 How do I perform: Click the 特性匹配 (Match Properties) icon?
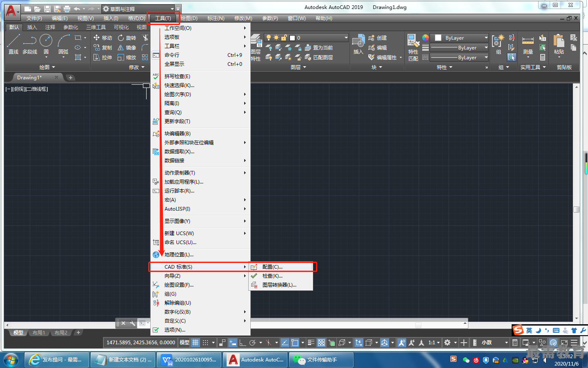413,48
